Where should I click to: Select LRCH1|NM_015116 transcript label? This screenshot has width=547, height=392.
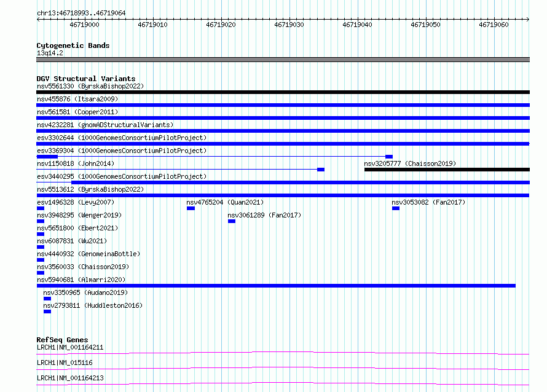point(65,363)
